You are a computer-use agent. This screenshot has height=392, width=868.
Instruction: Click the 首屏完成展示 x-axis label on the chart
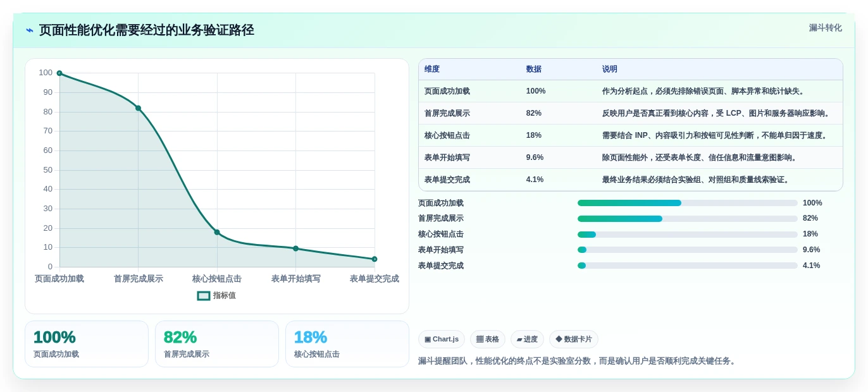coord(138,279)
